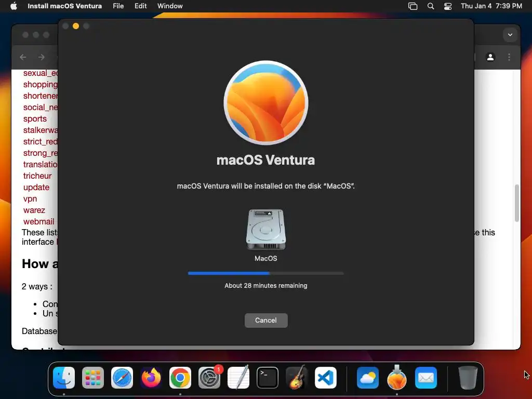The image size is (532, 399).
Task: Click Chrome page vertical scrollbar
Action: 517,203
